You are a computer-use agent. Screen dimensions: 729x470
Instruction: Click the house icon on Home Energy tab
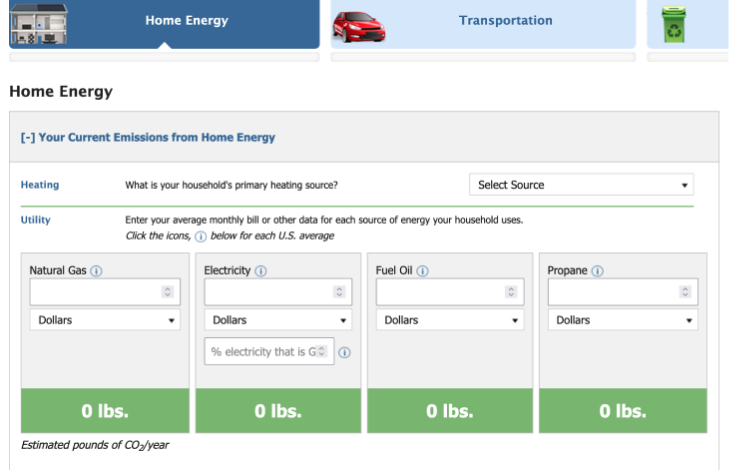[x=39, y=23]
